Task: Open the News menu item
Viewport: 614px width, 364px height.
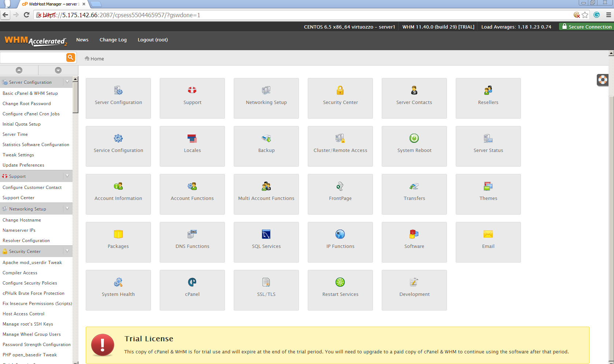Action: [x=82, y=40]
